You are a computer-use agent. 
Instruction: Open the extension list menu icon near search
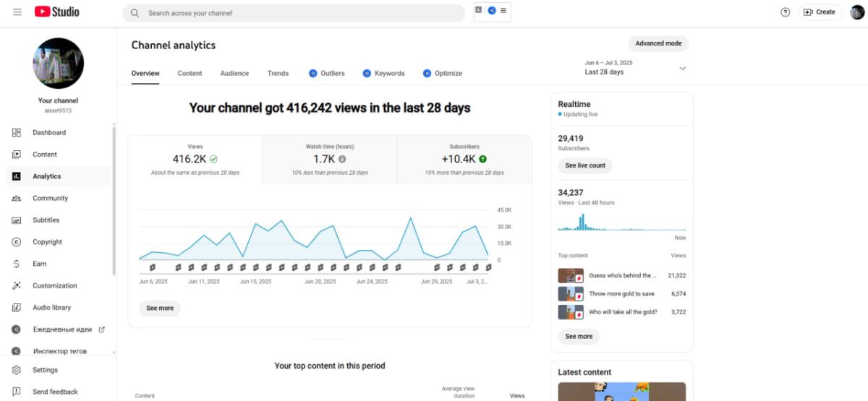tap(503, 11)
